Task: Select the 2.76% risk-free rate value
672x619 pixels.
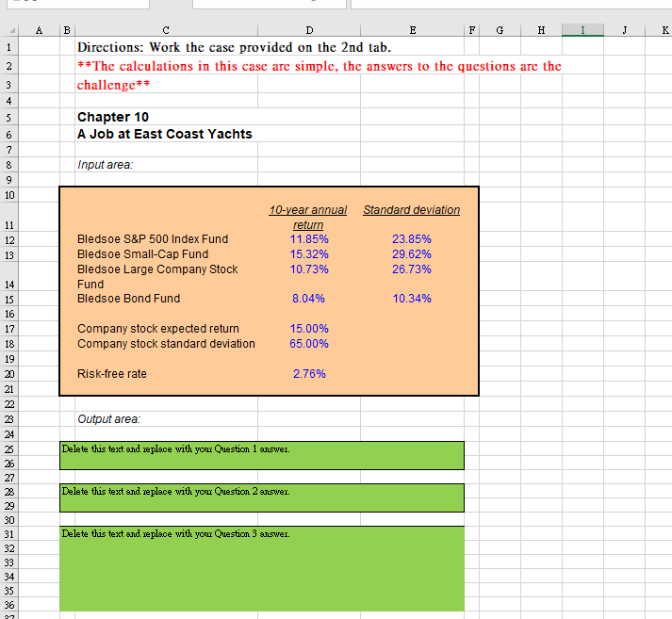Action: click(x=309, y=374)
